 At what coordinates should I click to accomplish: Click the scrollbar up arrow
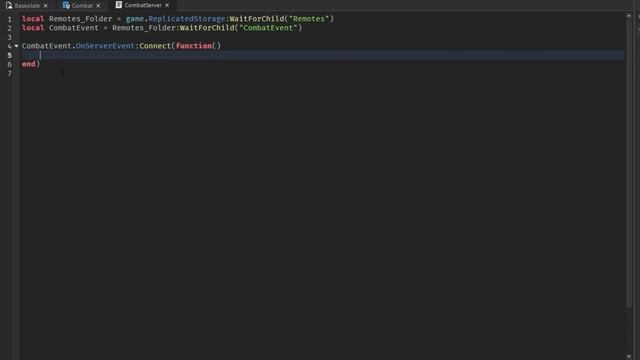pyautogui.click(x=629, y=16)
